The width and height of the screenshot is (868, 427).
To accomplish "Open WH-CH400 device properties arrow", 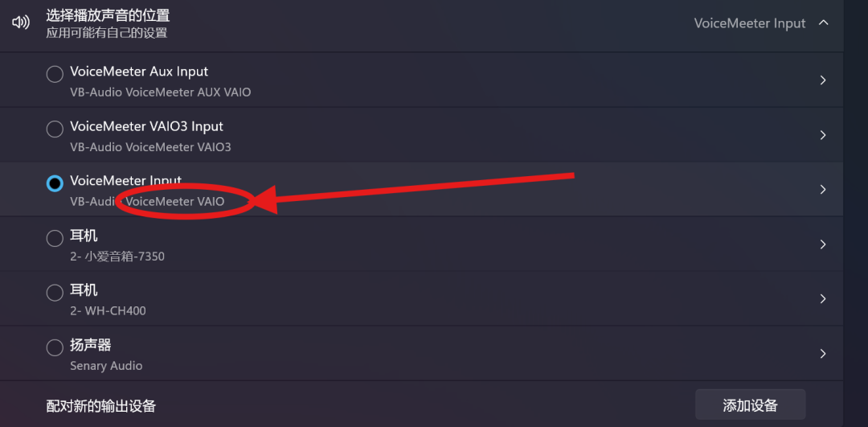I will click(x=823, y=299).
